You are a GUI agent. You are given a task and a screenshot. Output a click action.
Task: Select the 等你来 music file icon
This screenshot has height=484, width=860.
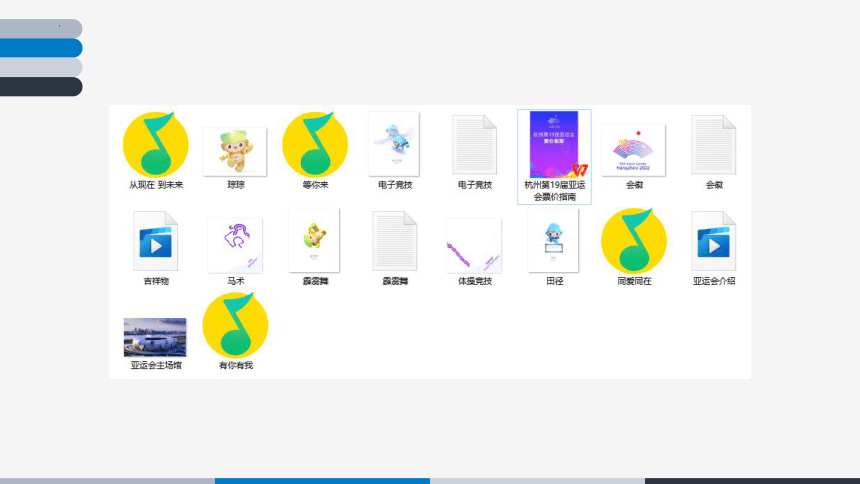click(315, 144)
